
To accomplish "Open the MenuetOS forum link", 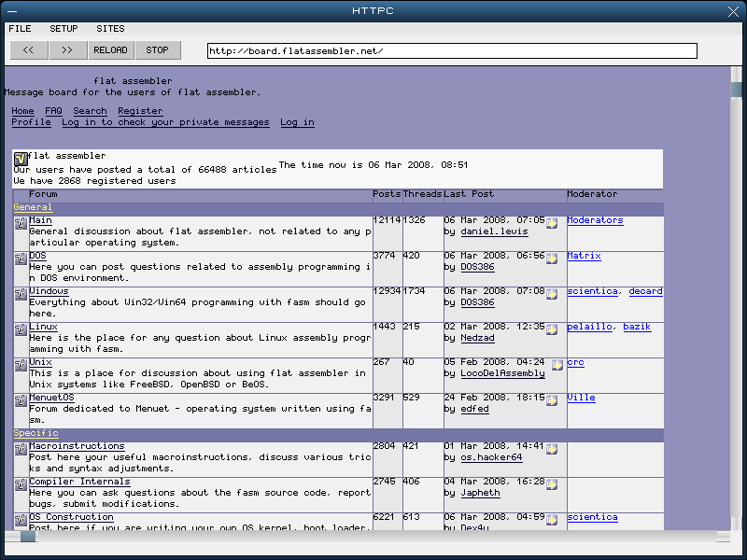I will click(52, 398).
